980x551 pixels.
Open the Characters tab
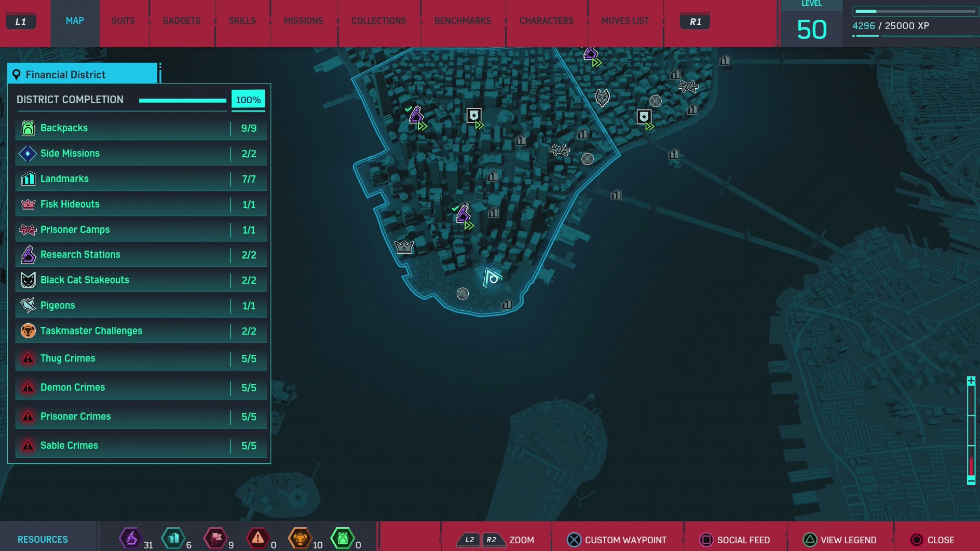[x=547, y=21]
